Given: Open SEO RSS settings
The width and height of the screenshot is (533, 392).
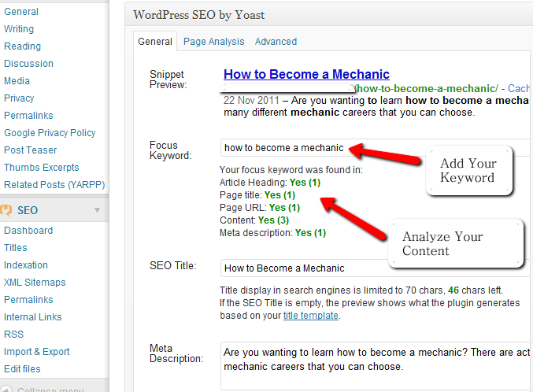Looking at the screenshot, I should [x=13, y=335].
